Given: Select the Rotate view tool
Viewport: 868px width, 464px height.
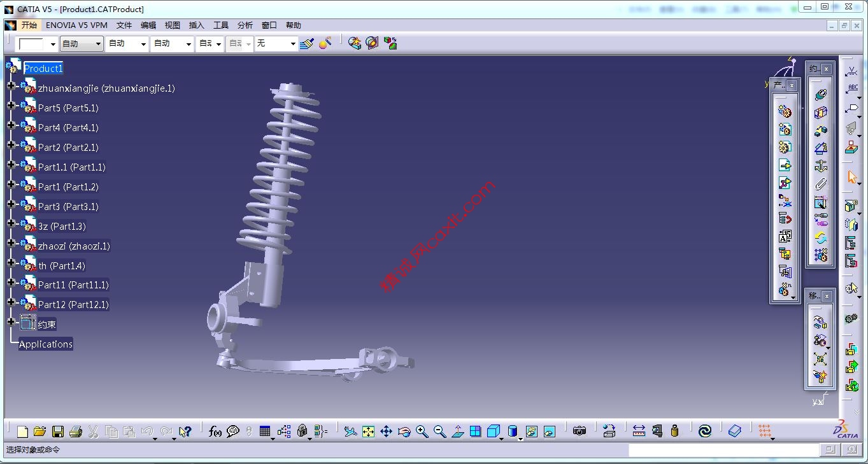Looking at the screenshot, I should click(x=404, y=432).
